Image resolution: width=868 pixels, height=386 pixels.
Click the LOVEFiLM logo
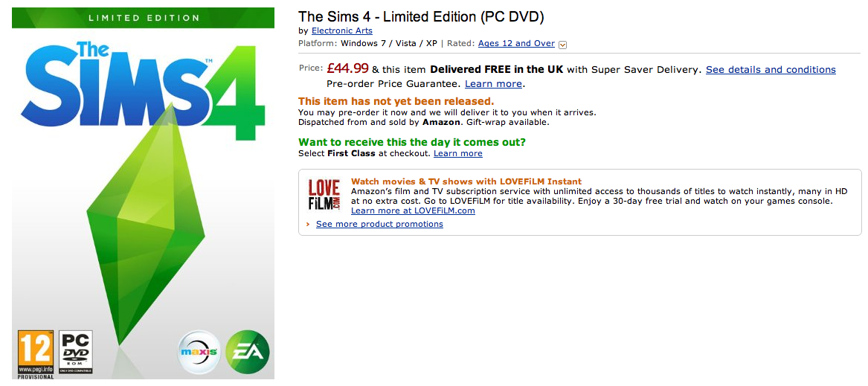(x=324, y=195)
